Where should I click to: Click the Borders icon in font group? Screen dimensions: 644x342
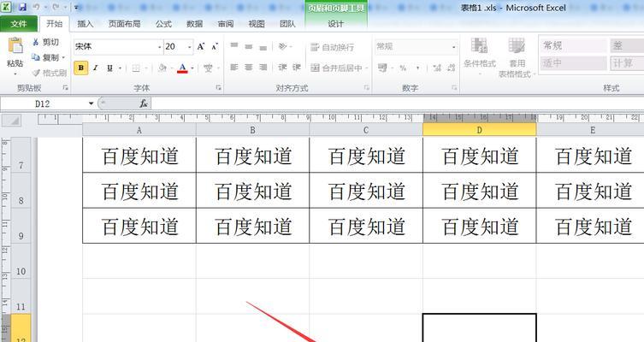point(136,68)
